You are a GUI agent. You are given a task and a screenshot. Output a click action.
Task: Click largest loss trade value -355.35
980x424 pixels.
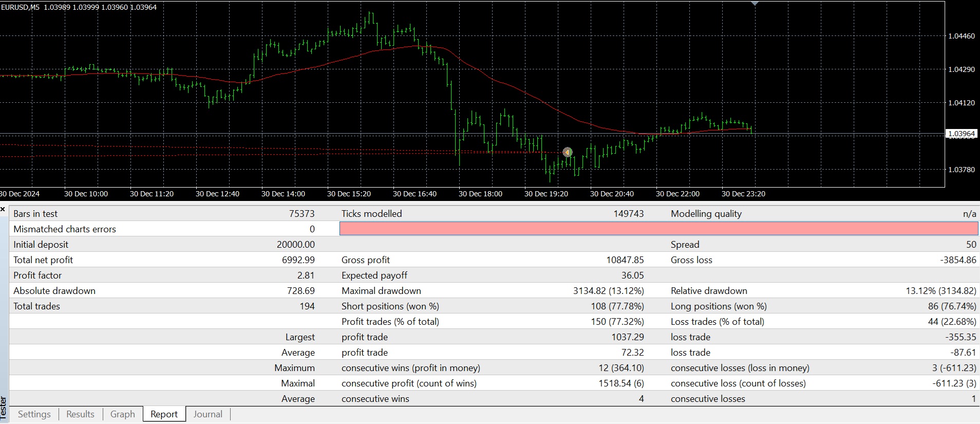pos(960,337)
